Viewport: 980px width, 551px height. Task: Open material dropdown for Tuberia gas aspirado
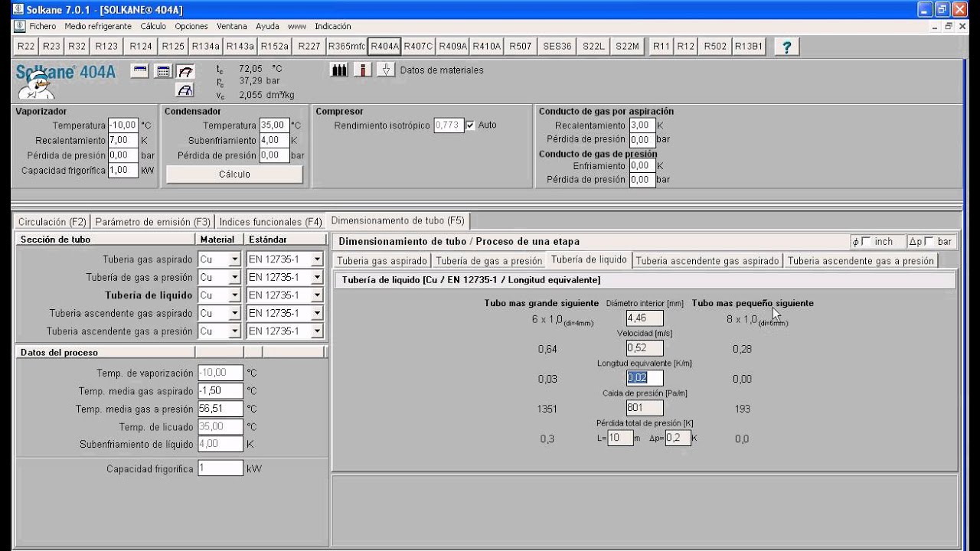click(x=234, y=259)
